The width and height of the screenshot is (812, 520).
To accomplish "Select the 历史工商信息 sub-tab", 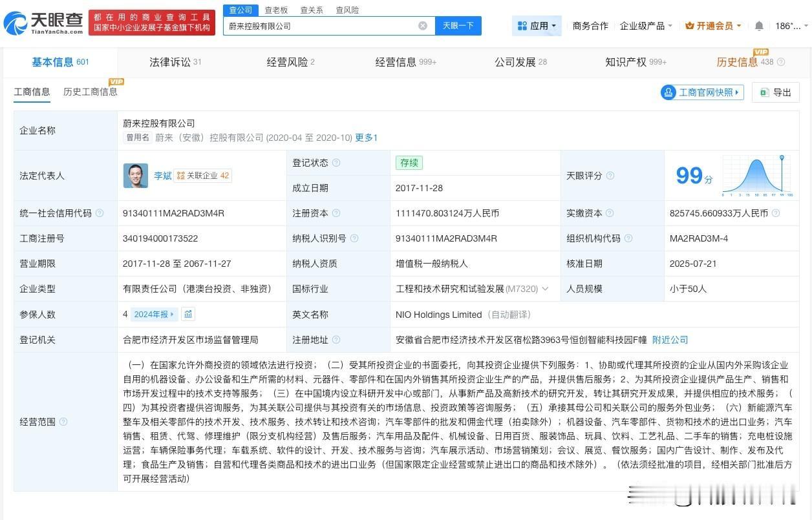I will tap(91, 92).
